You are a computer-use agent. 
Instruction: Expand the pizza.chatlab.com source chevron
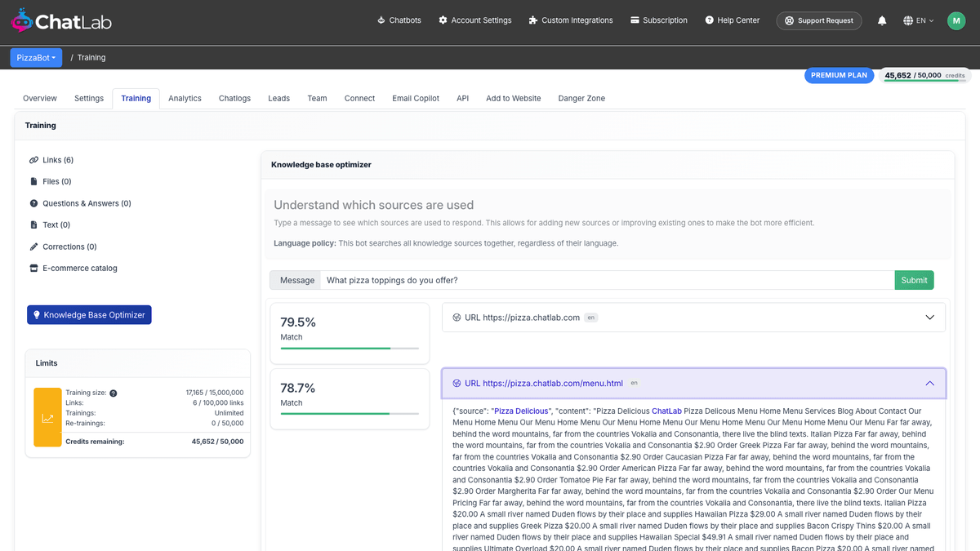[x=929, y=318]
